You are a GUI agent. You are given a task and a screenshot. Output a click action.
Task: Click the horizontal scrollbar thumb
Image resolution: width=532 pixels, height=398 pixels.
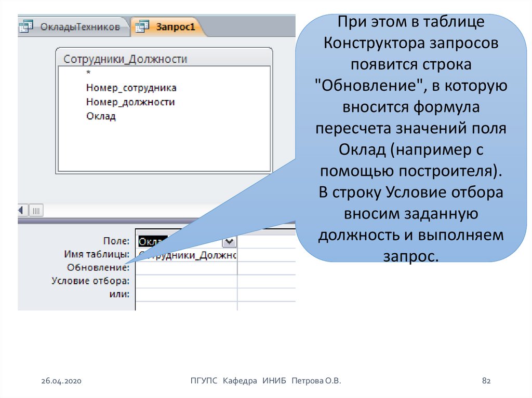click(x=36, y=211)
